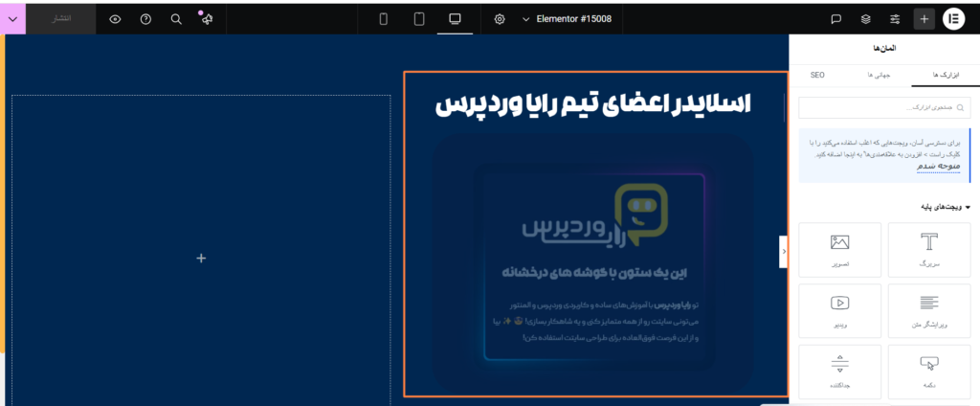The width and height of the screenshot is (980, 406).
Task: Click the متوجه شدم link
Action: pos(937,166)
